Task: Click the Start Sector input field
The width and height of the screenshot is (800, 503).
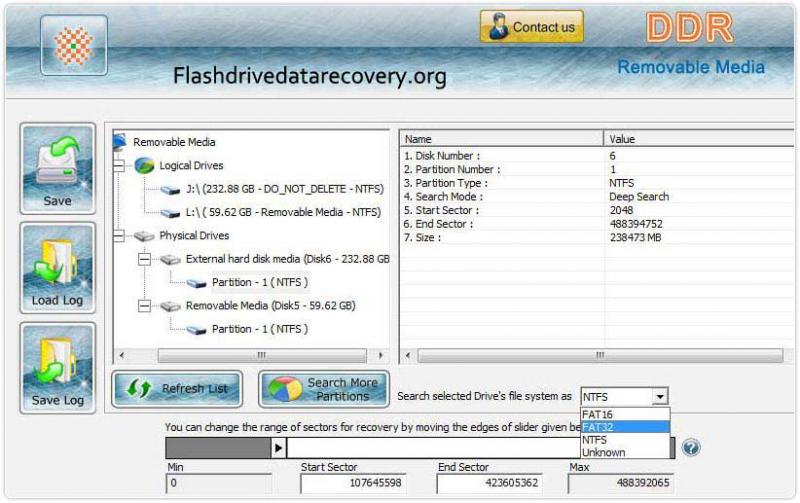Action: tap(356, 484)
